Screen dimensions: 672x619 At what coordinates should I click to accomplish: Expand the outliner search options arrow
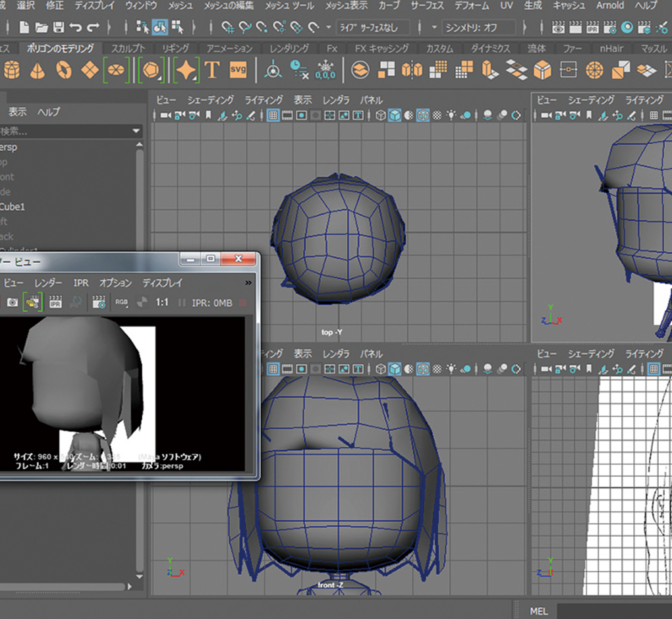point(136,130)
